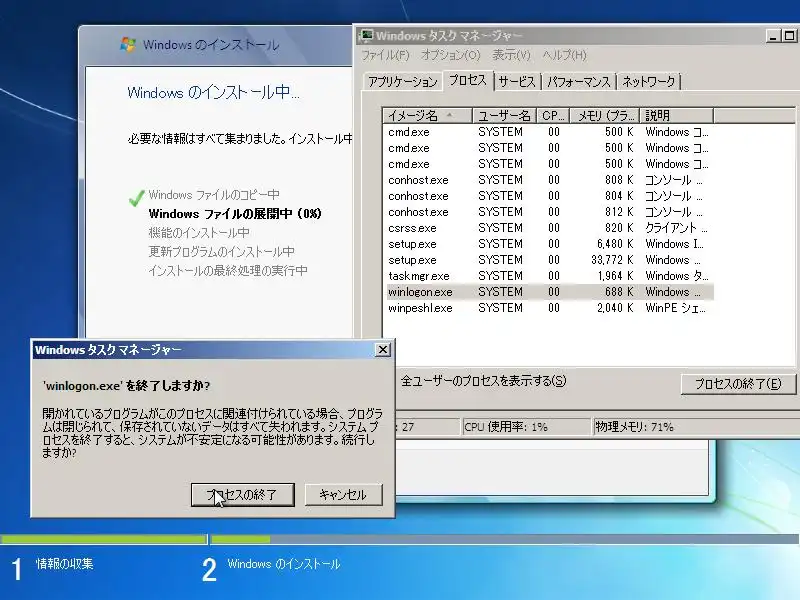The image size is (800, 600).
Task: Click the green checkmark beside ファイルのコピー中
Action: tap(136, 198)
